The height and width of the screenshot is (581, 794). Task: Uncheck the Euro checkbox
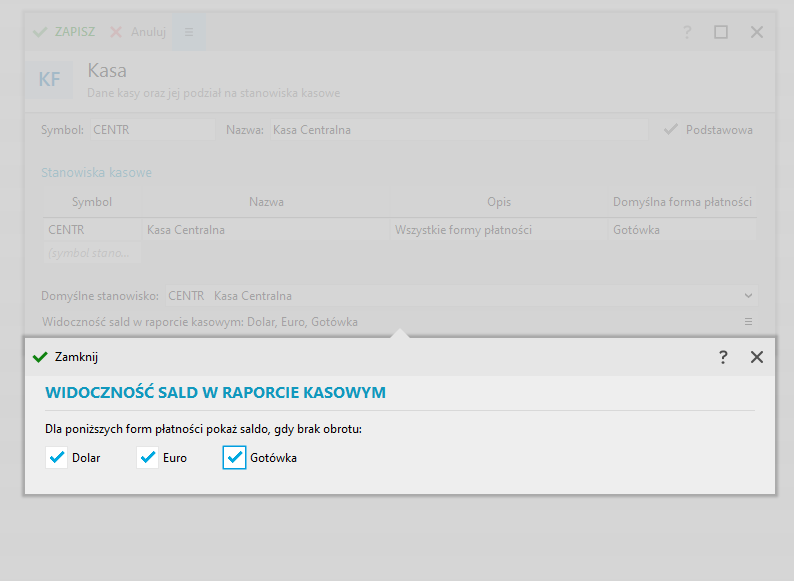[147, 457]
